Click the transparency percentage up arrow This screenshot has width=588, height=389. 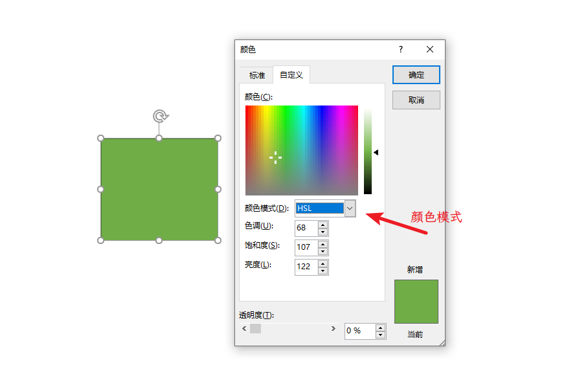[x=380, y=328]
